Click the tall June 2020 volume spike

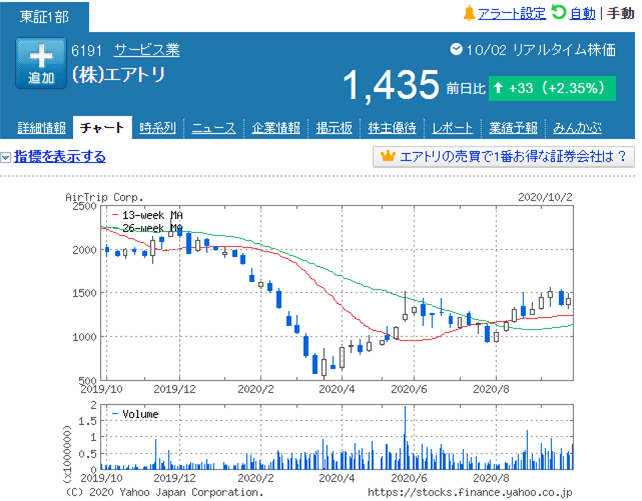point(405,437)
